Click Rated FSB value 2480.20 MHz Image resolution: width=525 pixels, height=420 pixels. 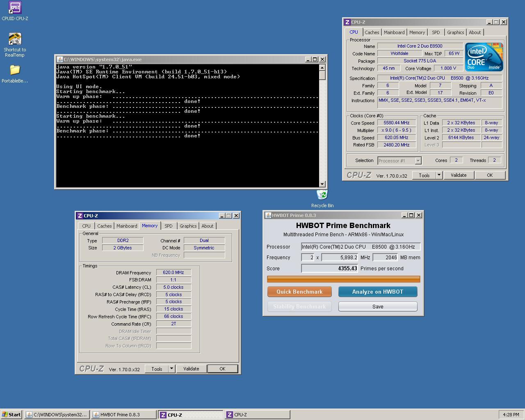[396, 145]
